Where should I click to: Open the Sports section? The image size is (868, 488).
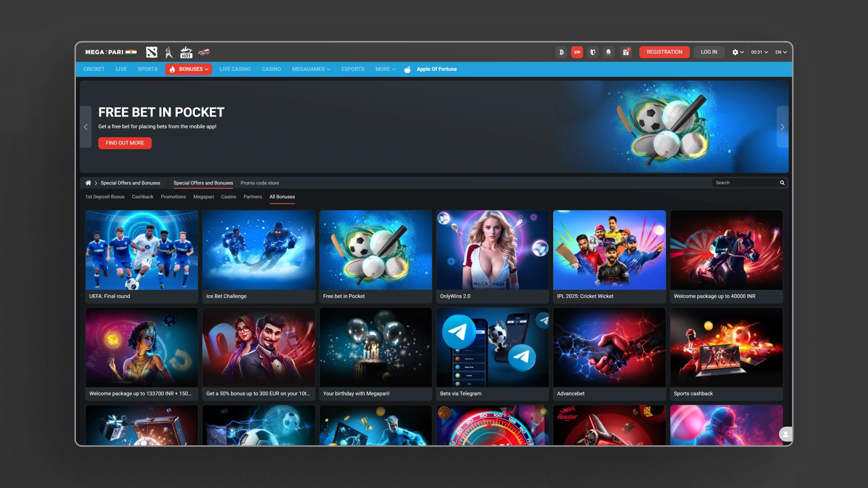click(x=148, y=69)
